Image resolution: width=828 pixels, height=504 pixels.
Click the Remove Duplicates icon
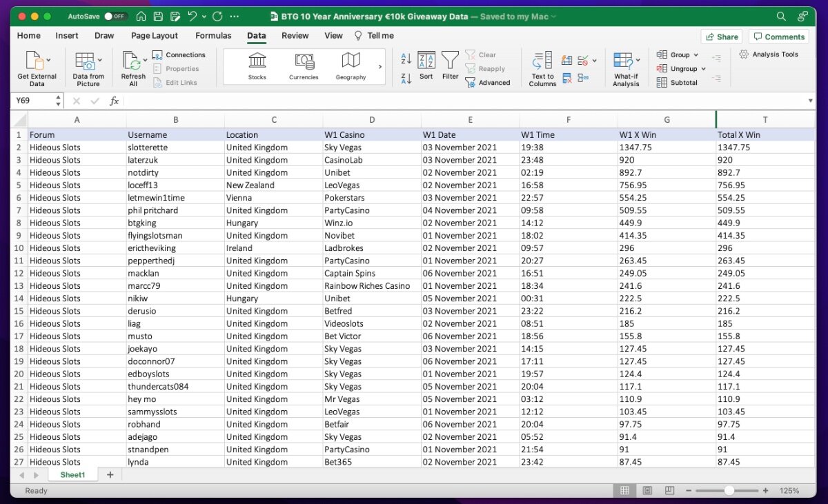point(567,79)
